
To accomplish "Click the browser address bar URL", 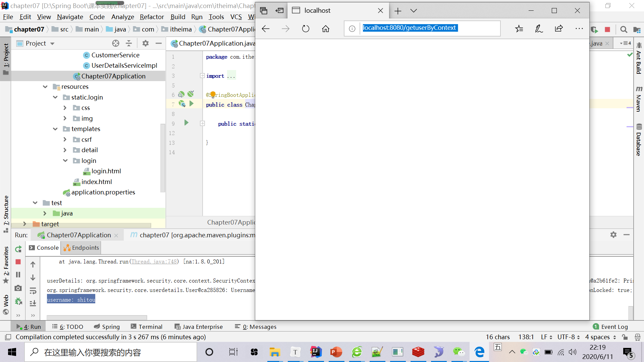I will 409,28.
